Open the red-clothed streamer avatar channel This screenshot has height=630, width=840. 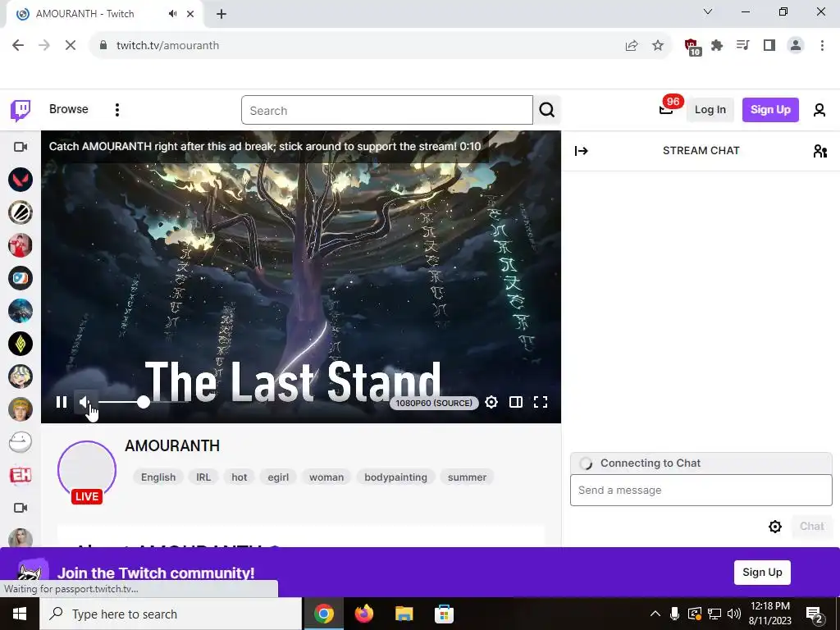(x=21, y=245)
